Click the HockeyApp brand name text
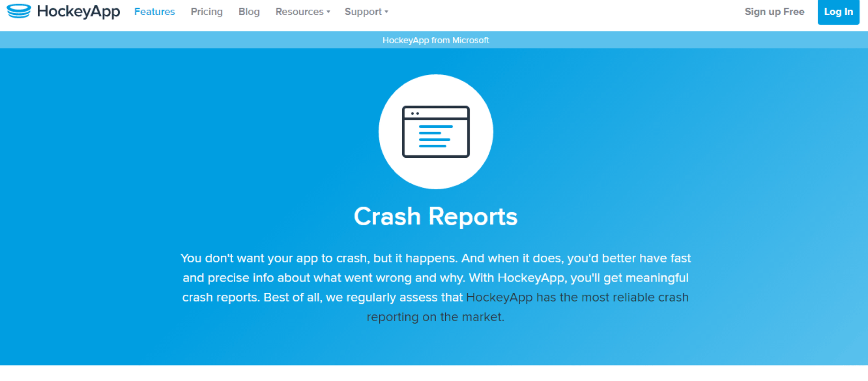This screenshot has height=381, width=868. (x=79, y=11)
